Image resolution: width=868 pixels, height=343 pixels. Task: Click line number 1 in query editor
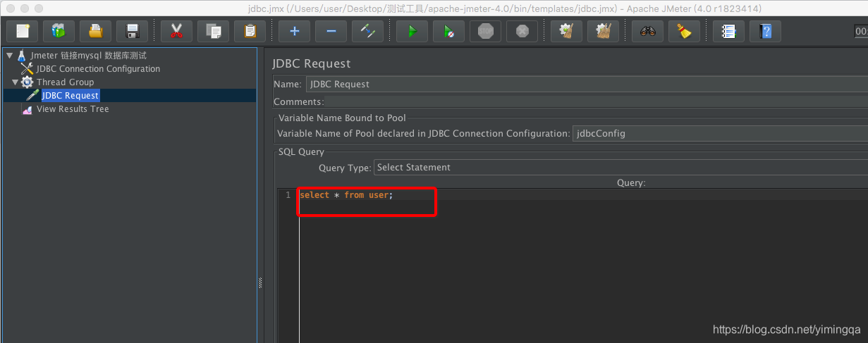(x=288, y=195)
